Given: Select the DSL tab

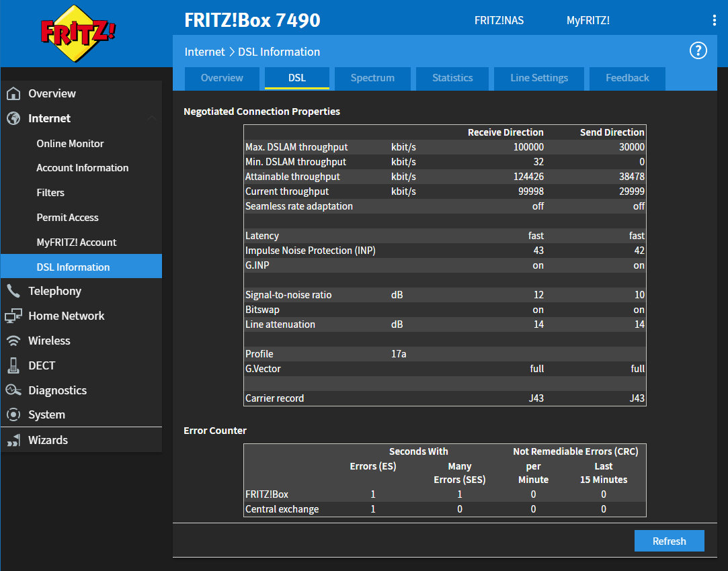Looking at the screenshot, I should (x=297, y=78).
